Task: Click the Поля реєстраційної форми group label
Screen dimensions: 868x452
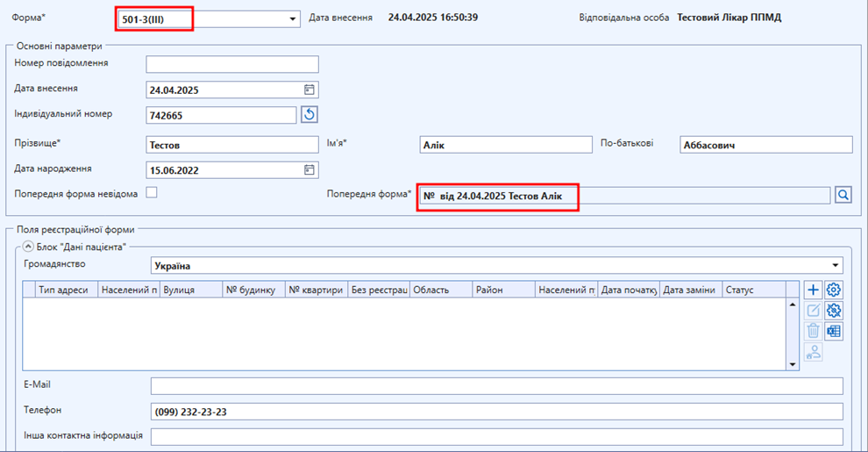Action: click(75, 229)
